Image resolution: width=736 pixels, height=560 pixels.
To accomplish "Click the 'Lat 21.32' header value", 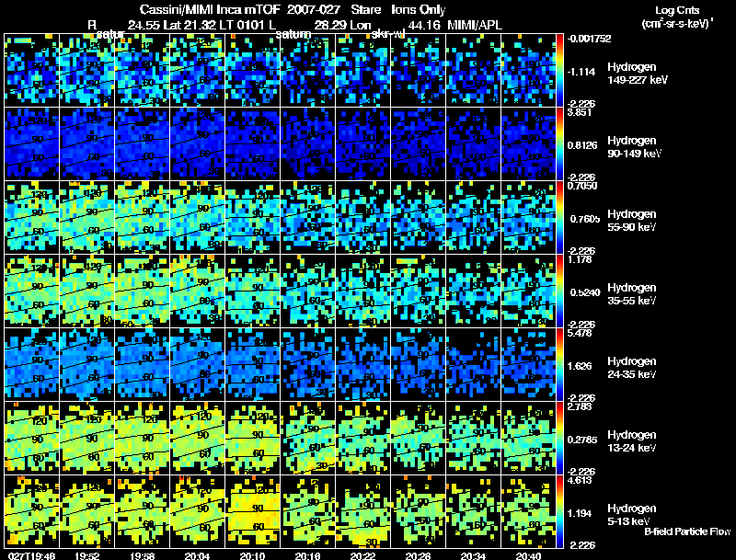I will (191, 25).
